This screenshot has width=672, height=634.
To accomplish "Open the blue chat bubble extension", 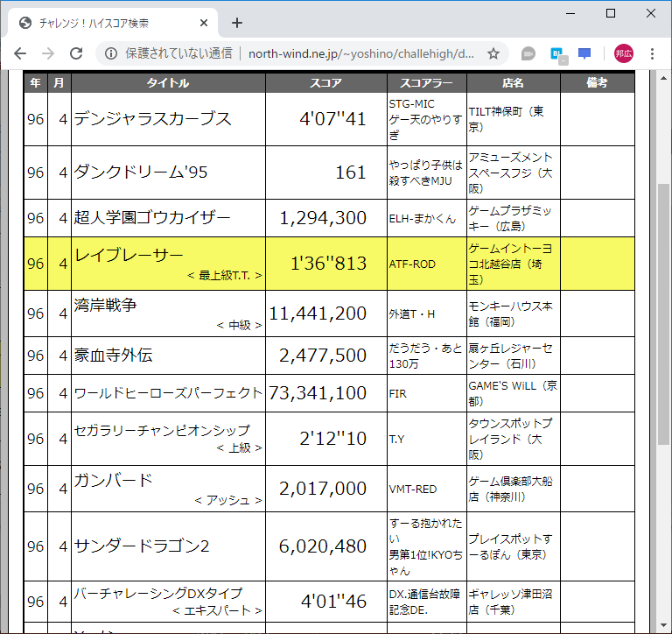I will 584,53.
